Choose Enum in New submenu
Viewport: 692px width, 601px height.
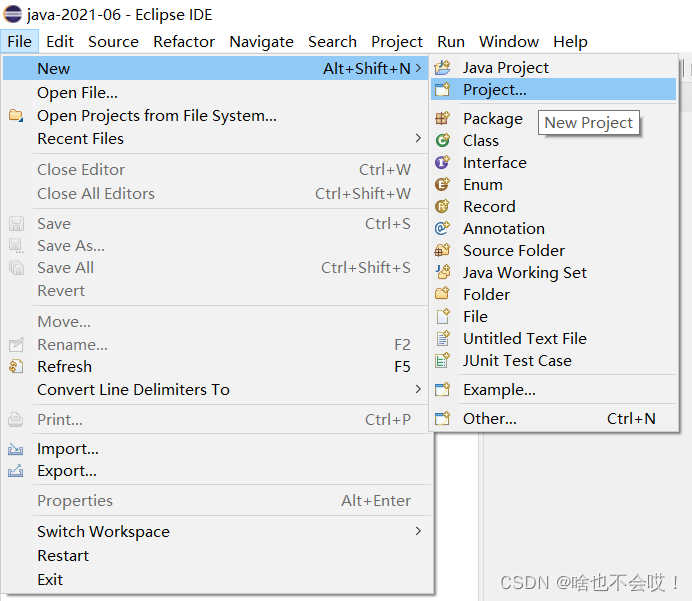click(x=554, y=184)
